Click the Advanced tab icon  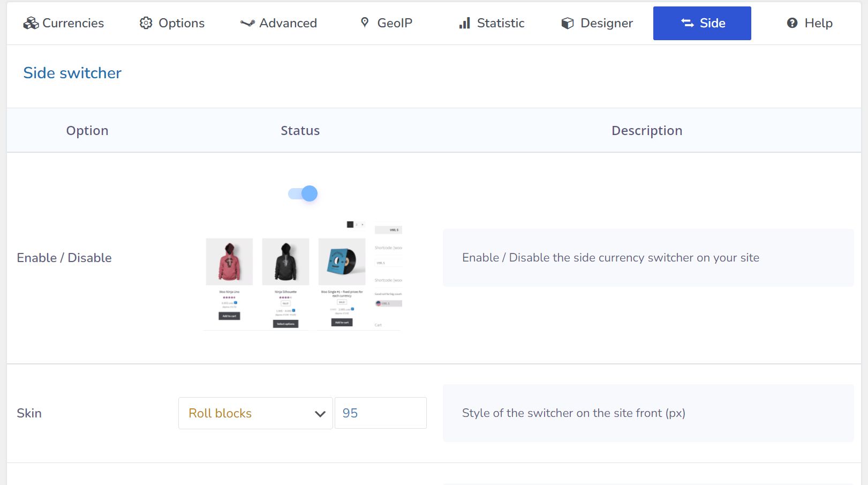pos(247,23)
